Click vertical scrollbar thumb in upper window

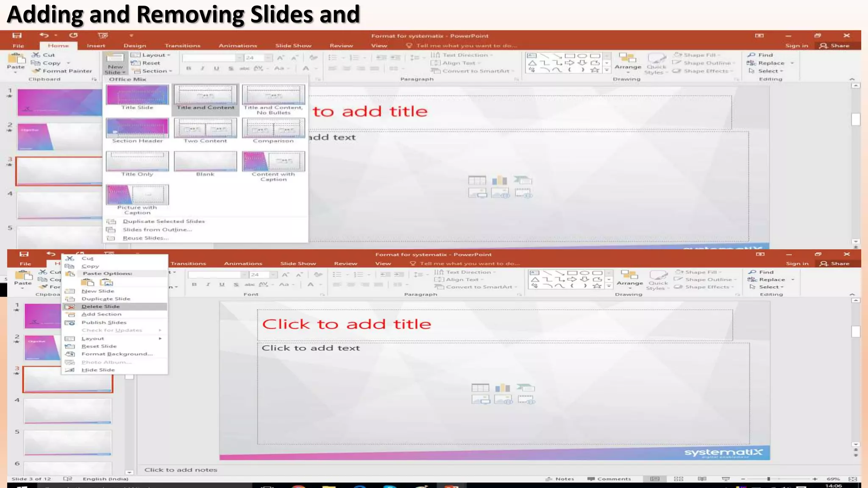tap(856, 119)
